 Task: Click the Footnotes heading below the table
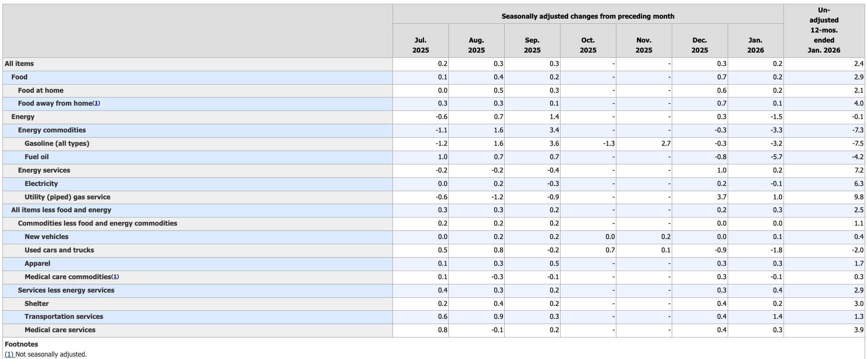point(21,344)
